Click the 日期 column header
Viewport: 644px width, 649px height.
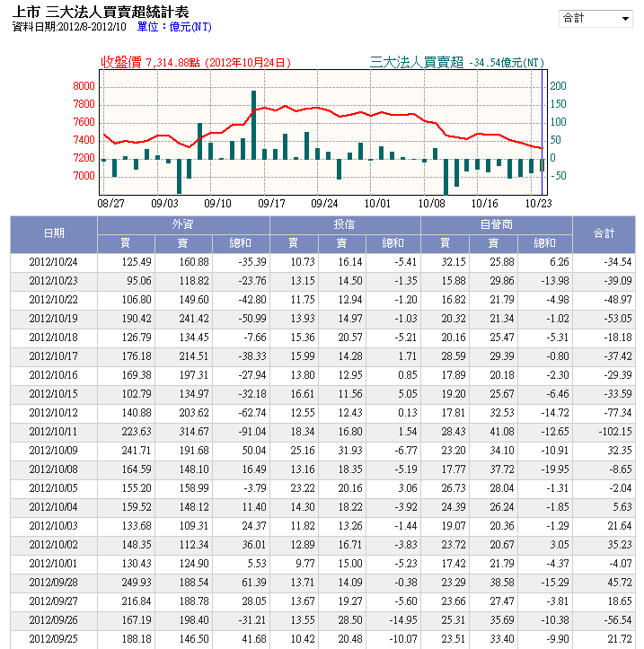click(x=54, y=234)
